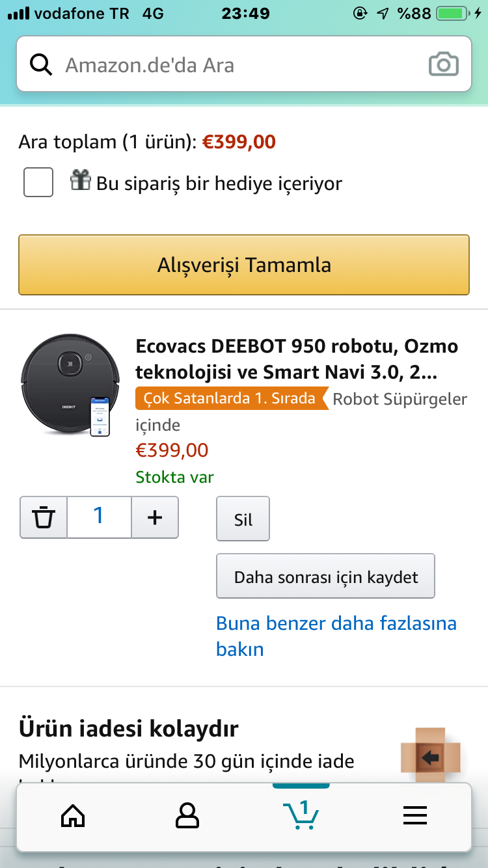Increase quantity with the plus button
This screenshot has height=868, width=488.
pos(155,517)
